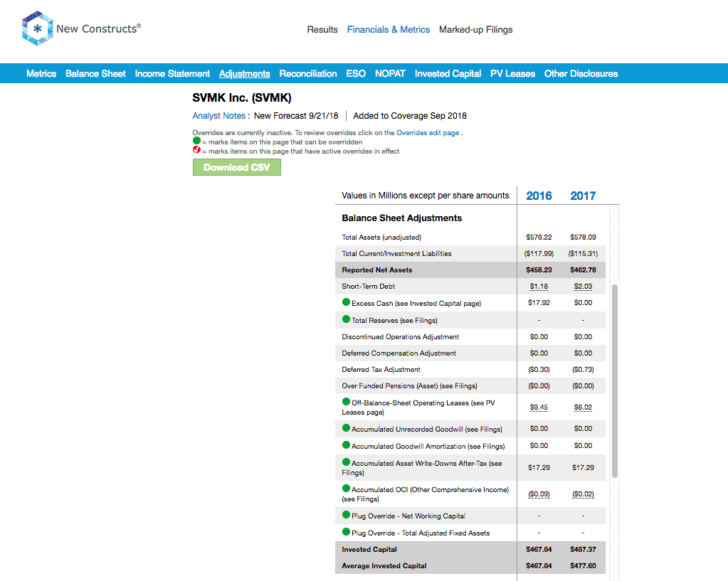Click 2017 Asset Write-Downs value $17.29
The image size is (728, 581).
[x=583, y=467]
